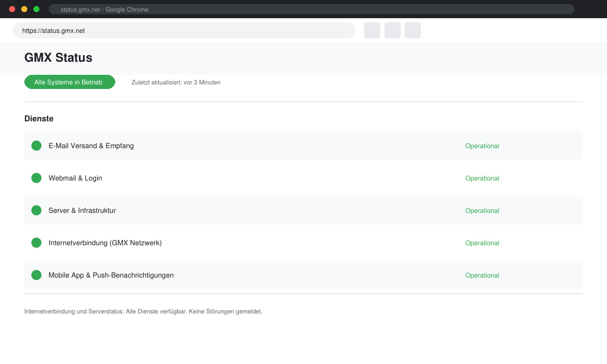The height and width of the screenshot is (364, 607).
Task: Click the Dienste section heading
Action: pos(39,118)
